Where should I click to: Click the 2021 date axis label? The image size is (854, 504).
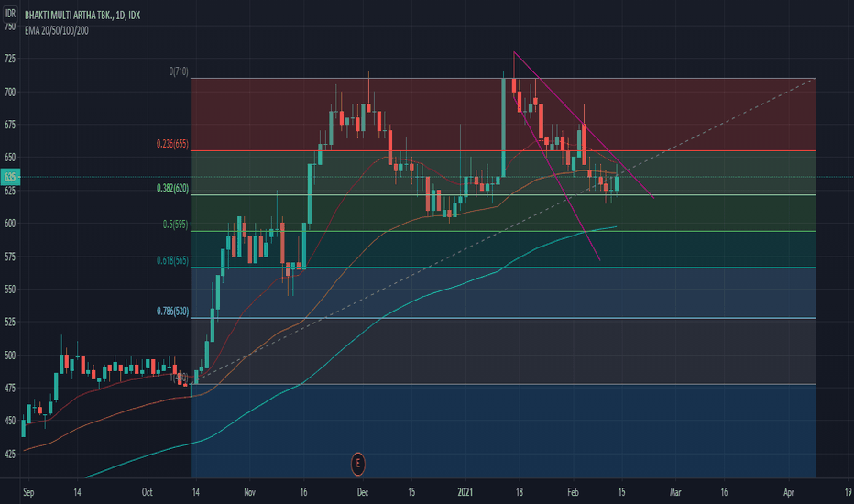point(465,492)
